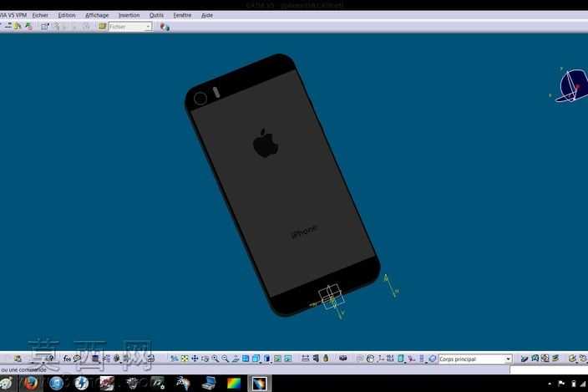The width and height of the screenshot is (588, 392).
Task: Activate the Pan view tool
Action: point(195,359)
